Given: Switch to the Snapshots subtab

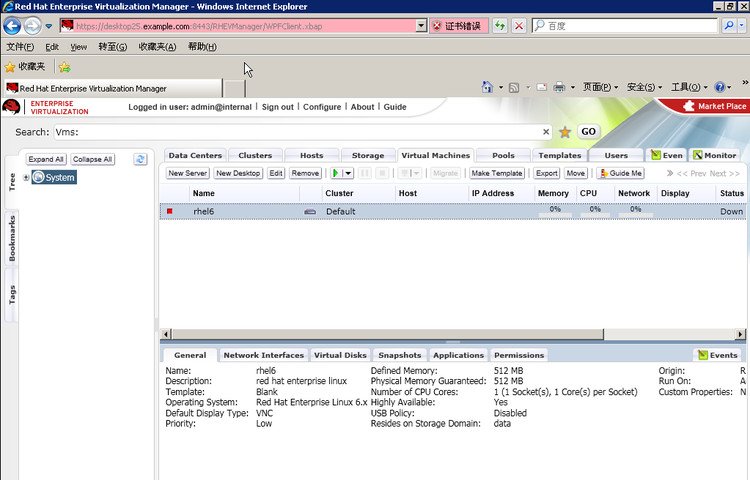Looking at the screenshot, I should (x=399, y=355).
